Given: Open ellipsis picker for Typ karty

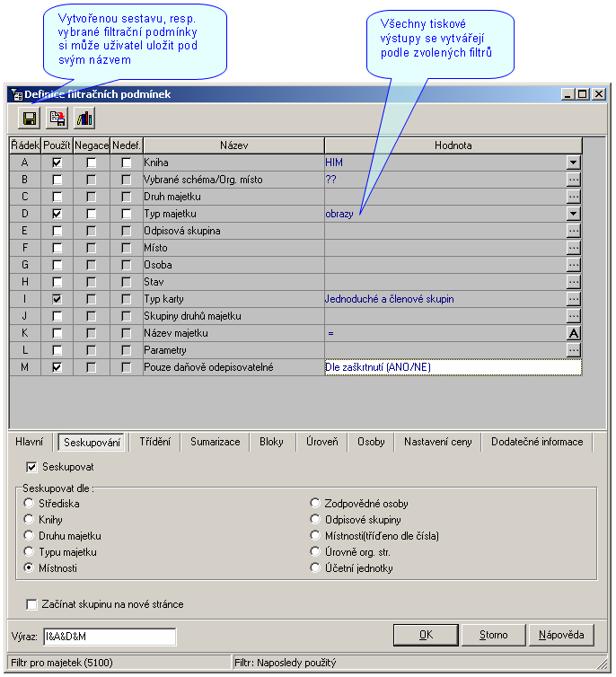Looking at the screenshot, I should click(573, 299).
